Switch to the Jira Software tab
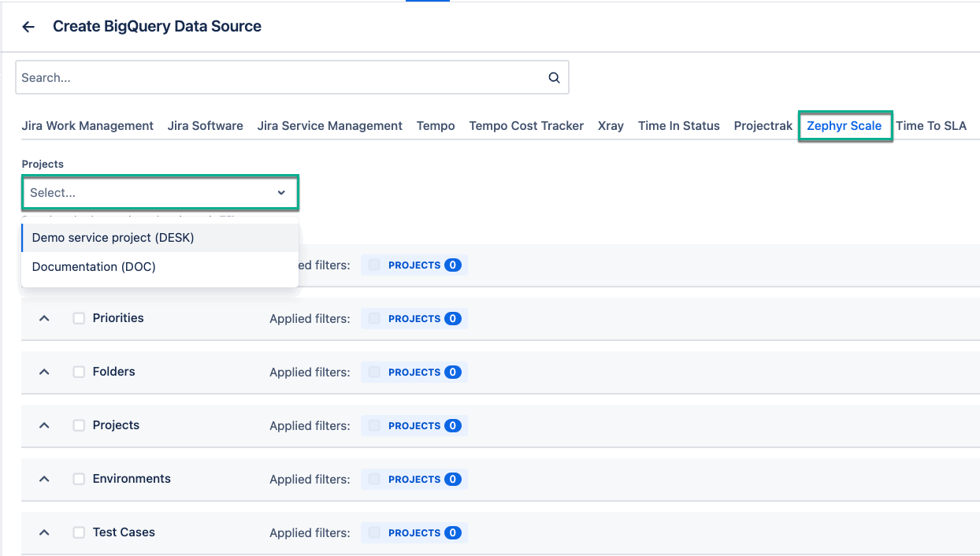This screenshot has width=980, height=556. (205, 126)
